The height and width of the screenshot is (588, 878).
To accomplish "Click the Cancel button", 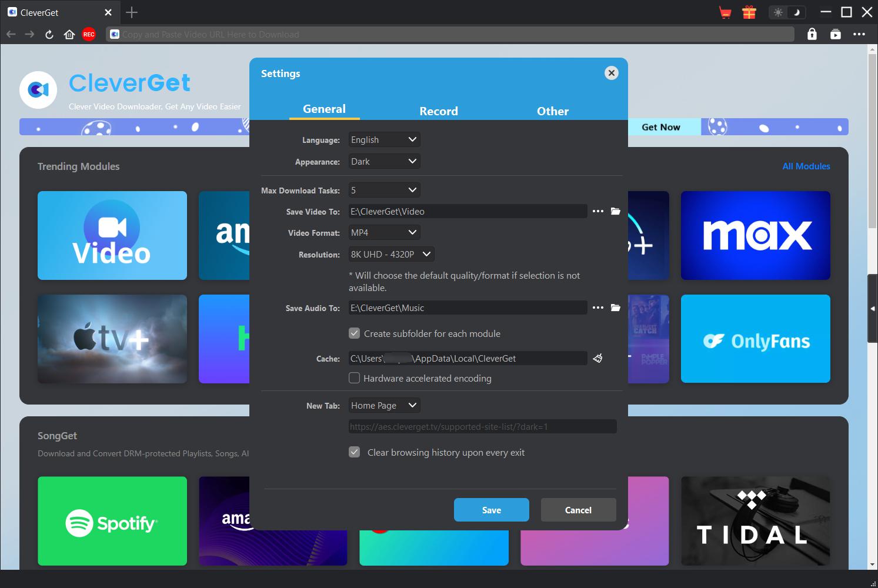I will 579,510.
